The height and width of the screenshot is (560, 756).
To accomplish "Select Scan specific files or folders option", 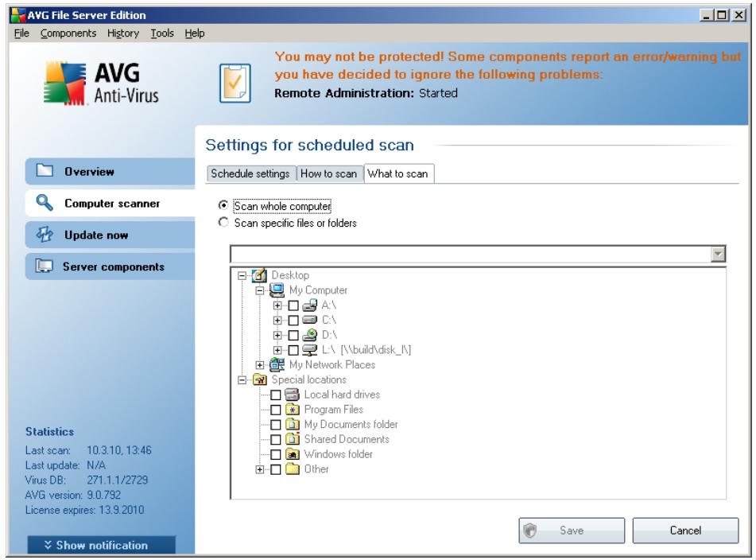I will click(x=223, y=223).
